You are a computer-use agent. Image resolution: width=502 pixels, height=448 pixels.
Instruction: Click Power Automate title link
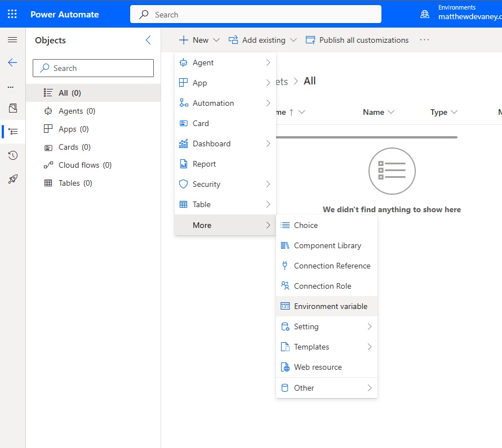point(65,15)
